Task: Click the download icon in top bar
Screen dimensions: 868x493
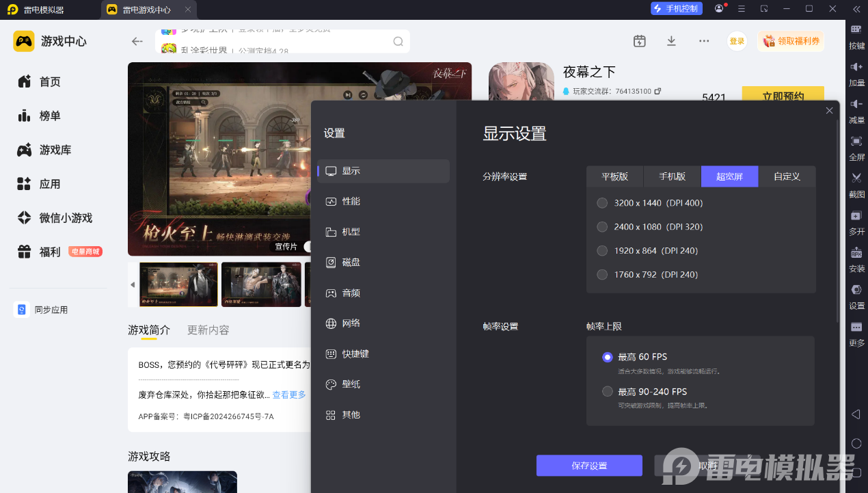Action: [x=671, y=41]
